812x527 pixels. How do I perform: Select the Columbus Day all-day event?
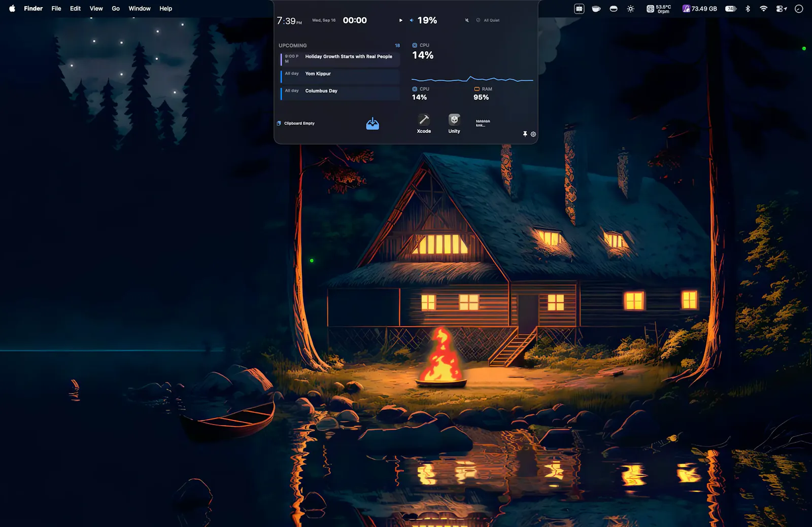point(340,93)
